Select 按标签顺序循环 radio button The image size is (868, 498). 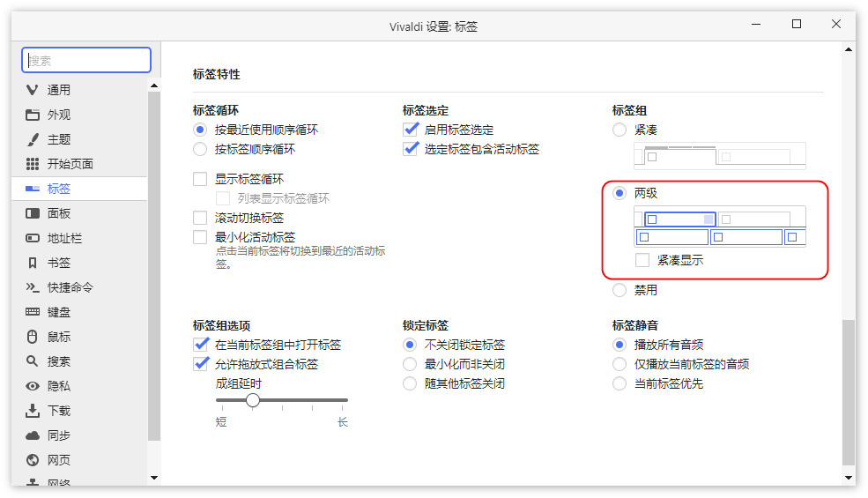[200, 149]
